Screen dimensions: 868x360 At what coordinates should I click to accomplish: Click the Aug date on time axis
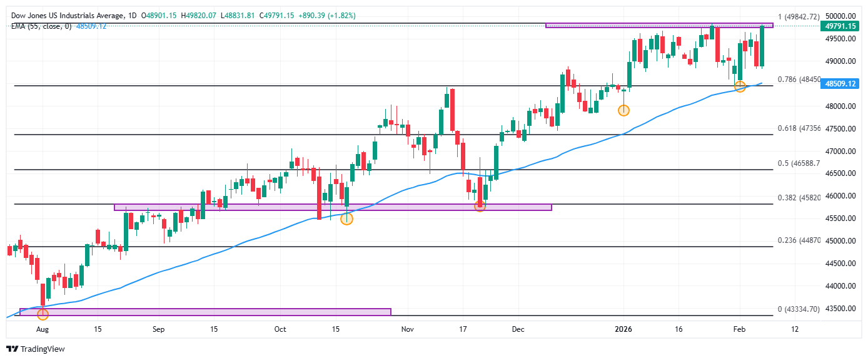pos(43,329)
